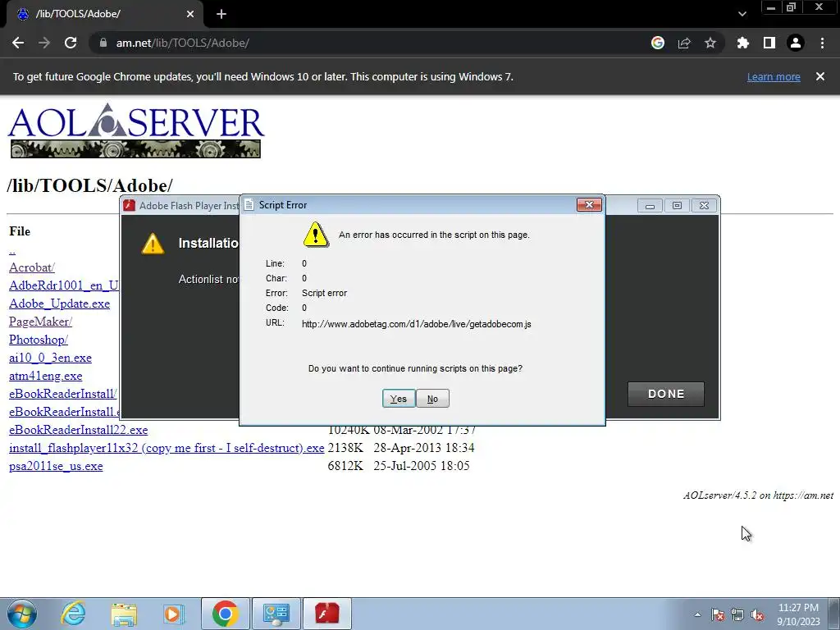Click the AdbeRdr1001_en_U link

[64, 285]
